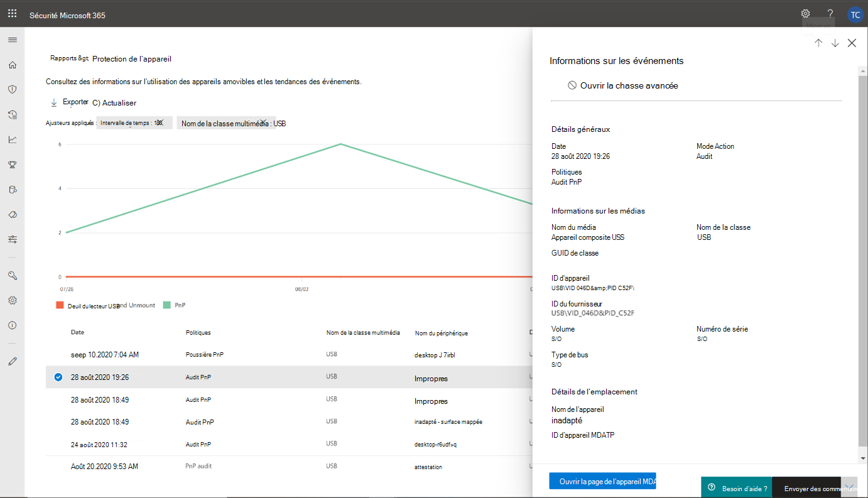
Task: Select the Août 20.2020 9:53 AM row
Action: pos(289,467)
